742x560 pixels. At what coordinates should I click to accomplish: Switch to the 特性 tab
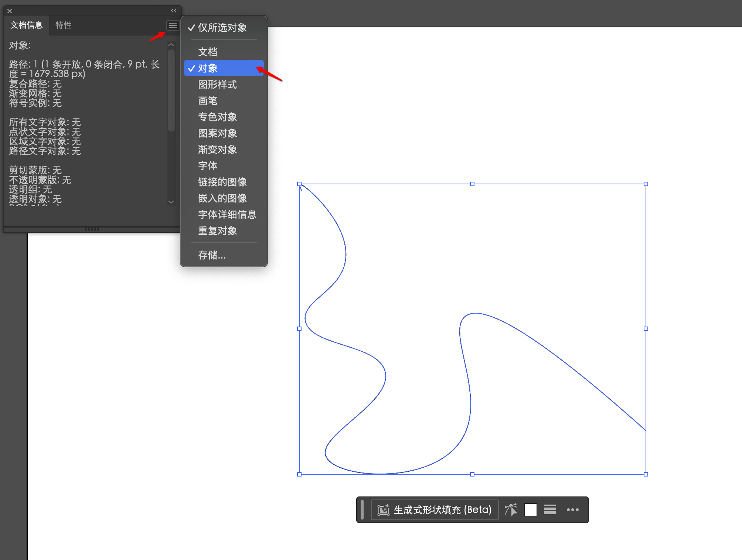63,25
